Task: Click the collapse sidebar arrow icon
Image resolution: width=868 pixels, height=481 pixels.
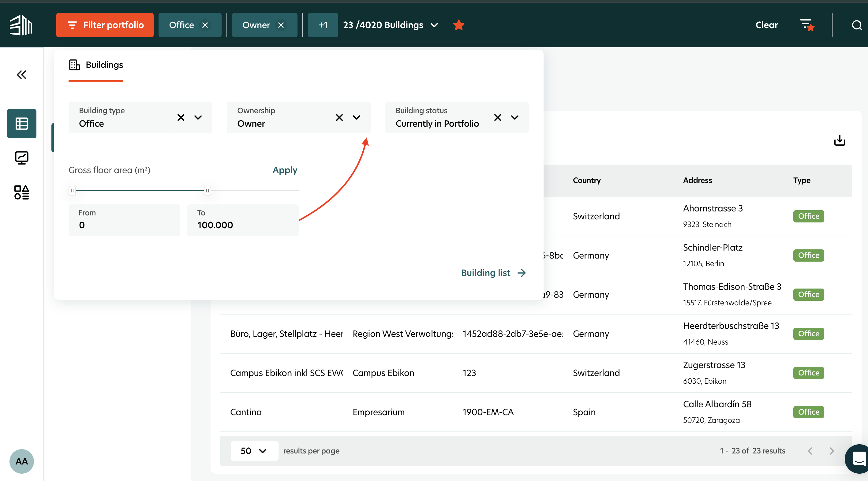Action: tap(22, 75)
